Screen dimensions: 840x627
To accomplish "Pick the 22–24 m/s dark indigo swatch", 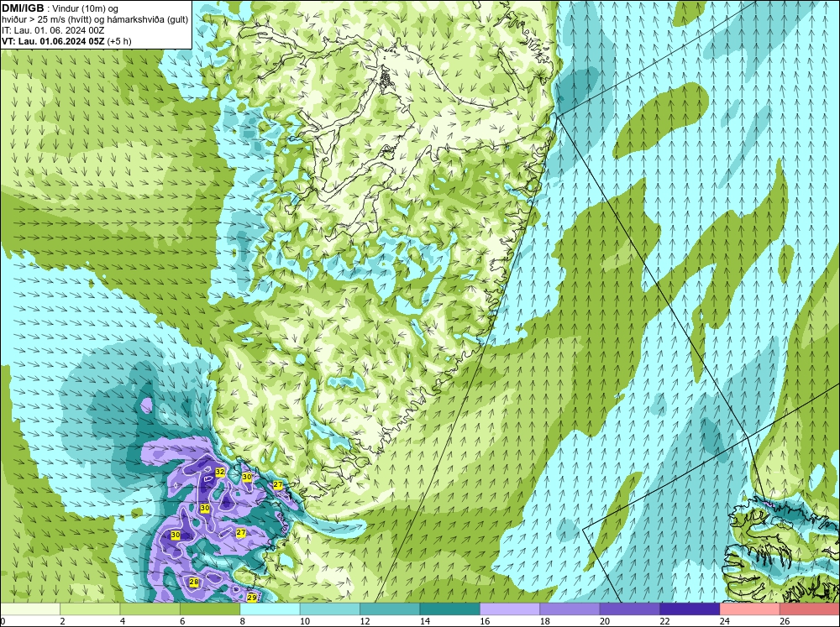I will [x=690, y=609].
